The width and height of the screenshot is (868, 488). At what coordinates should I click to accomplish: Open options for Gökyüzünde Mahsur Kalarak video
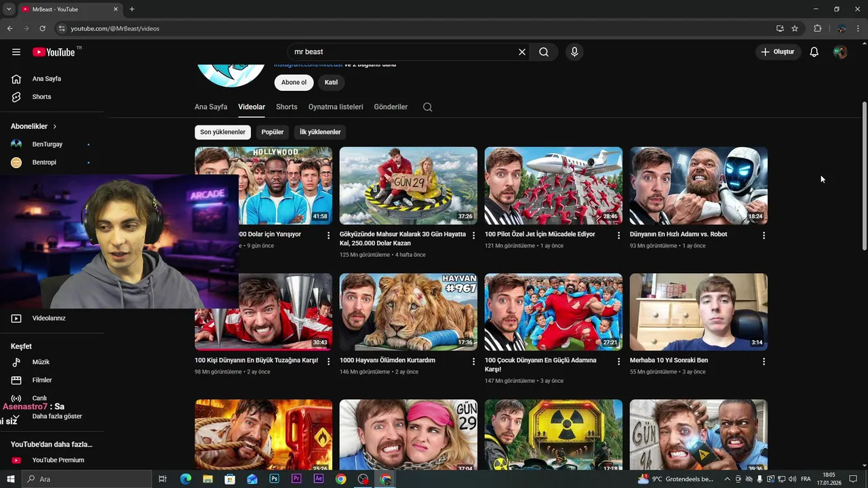474,235
